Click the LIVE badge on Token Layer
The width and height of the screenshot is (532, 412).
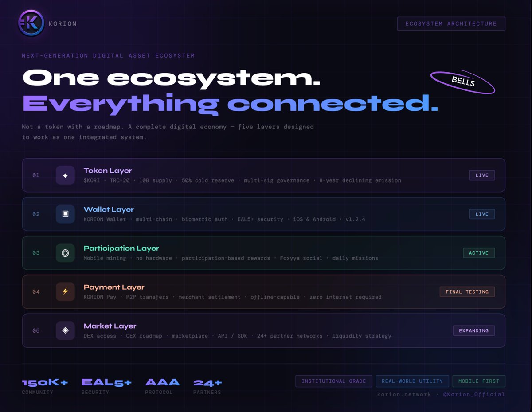482,175
